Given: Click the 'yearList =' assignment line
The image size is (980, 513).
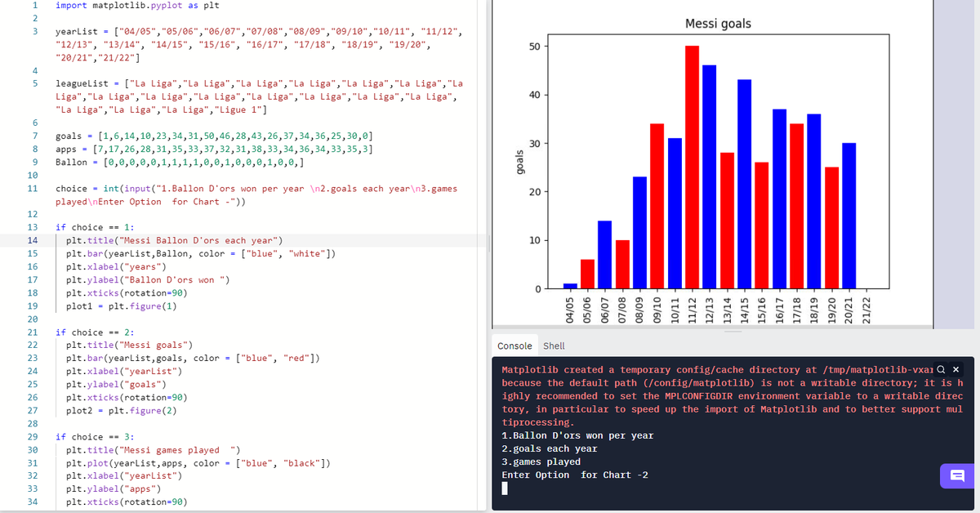Looking at the screenshot, I should pos(259,44).
